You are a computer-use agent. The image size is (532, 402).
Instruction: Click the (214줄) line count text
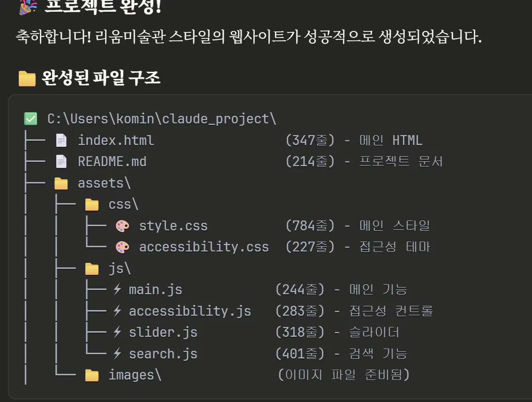coord(310,161)
